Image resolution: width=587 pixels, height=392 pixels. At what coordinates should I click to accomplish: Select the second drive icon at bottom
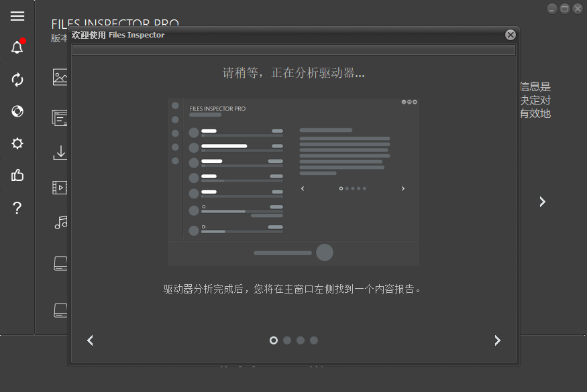point(60,310)
